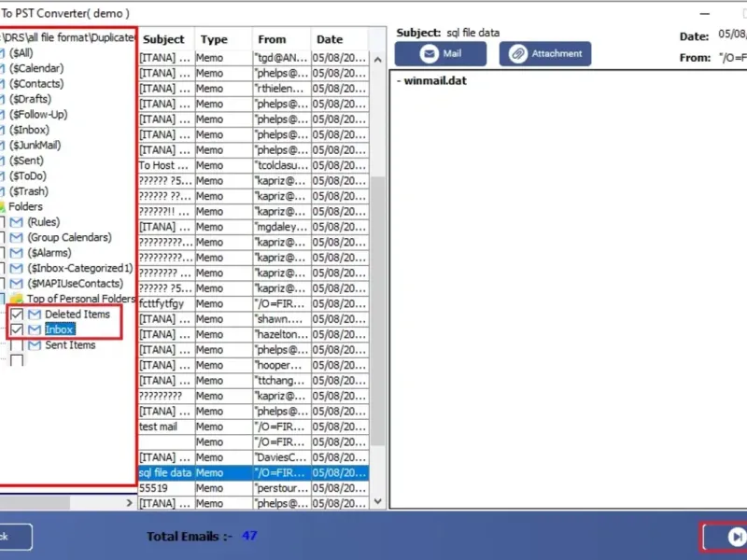The image size is (747, 560).
Task: Toggle the Deleted Items checkbox
Action: (17, 315)
